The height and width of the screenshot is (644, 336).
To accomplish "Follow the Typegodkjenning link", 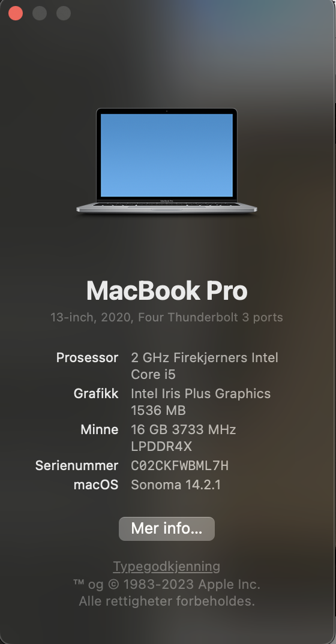I will coord(166,567).
